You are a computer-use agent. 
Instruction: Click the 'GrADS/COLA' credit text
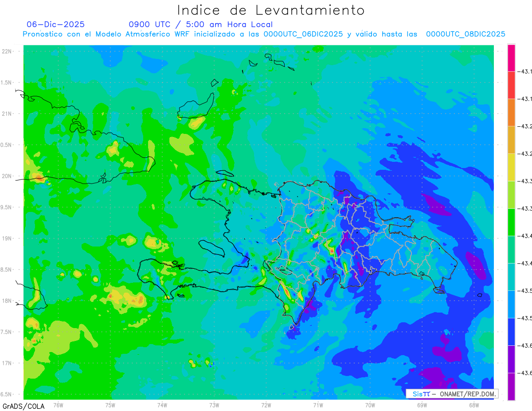(x=23, y=406)
